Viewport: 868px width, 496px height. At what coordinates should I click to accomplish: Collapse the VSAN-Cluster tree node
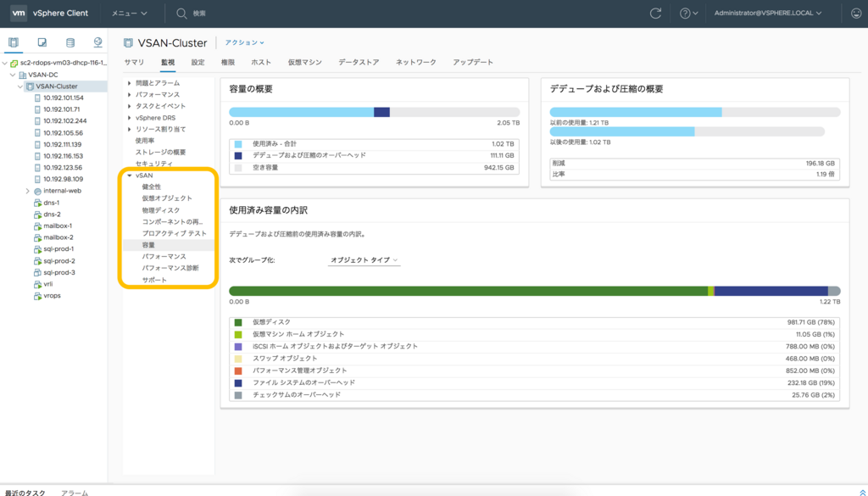(x=20, y=86)
